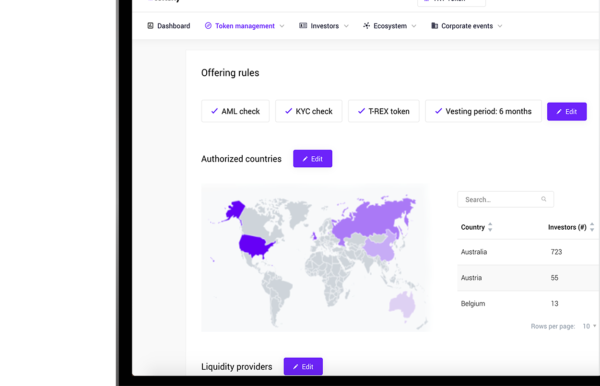The width and height of the screenshot is (600, 386).
Task: Click the Ecosystem network icon
Action: [366, 26]
